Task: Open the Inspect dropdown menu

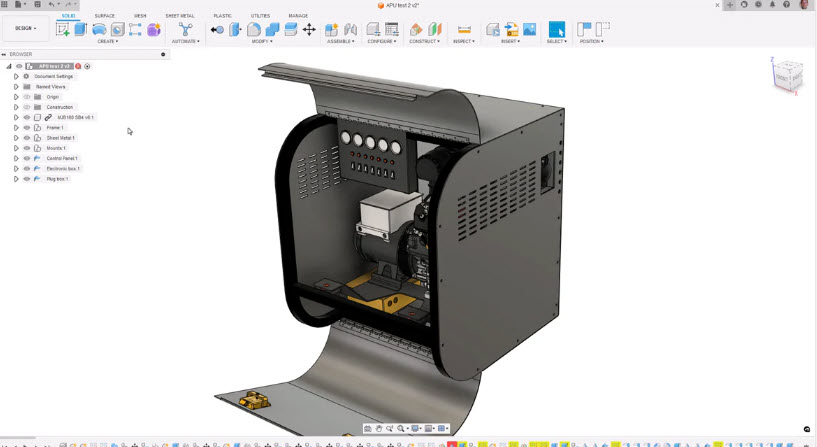Action: point(464,41)
